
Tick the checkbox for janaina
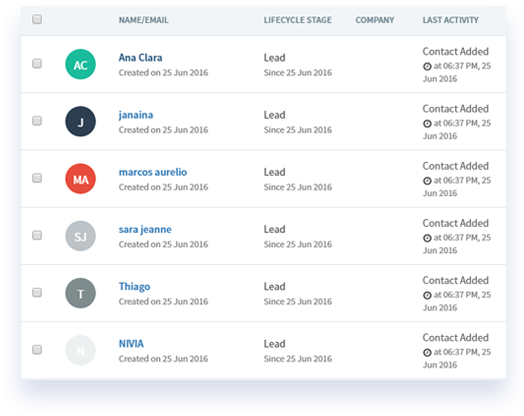(37, 120)
